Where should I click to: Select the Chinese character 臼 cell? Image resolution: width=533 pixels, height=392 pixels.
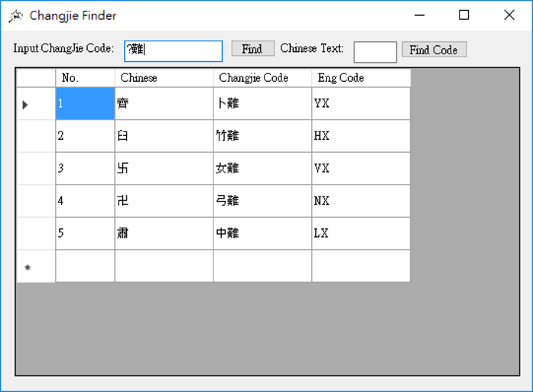164,136
